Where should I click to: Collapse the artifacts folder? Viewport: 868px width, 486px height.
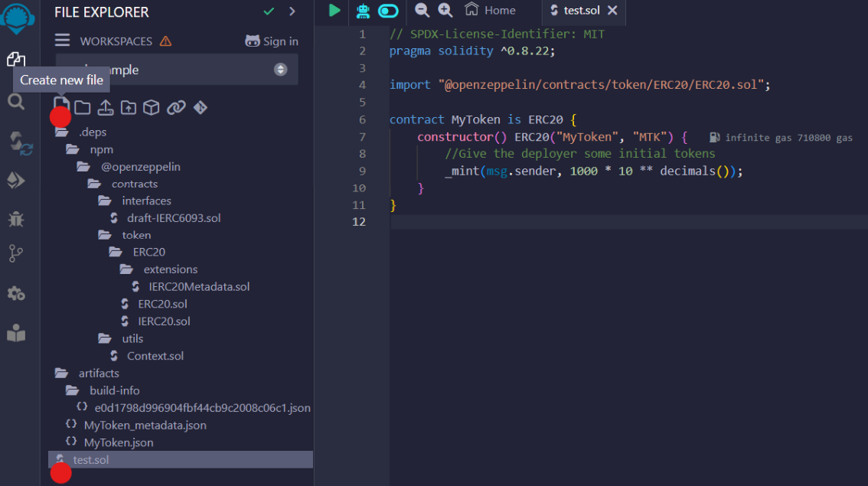point(87,373)
